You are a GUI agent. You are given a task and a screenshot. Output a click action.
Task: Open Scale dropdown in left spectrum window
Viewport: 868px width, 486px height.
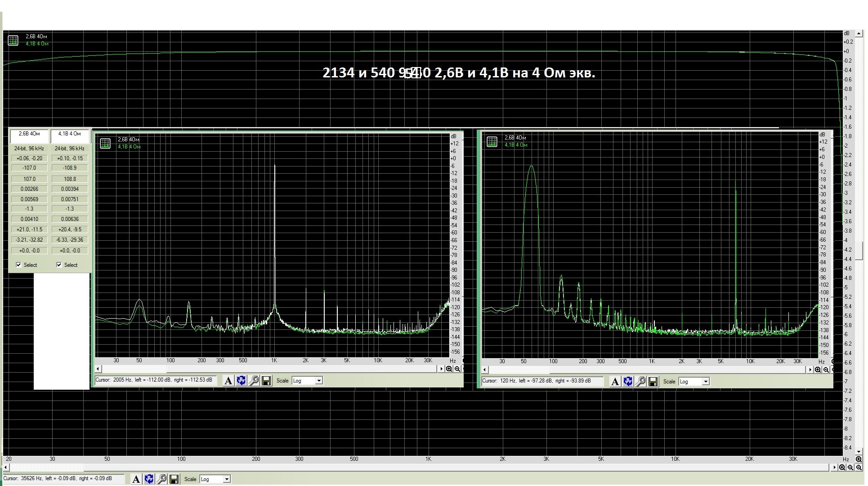(x=319, y=381)
